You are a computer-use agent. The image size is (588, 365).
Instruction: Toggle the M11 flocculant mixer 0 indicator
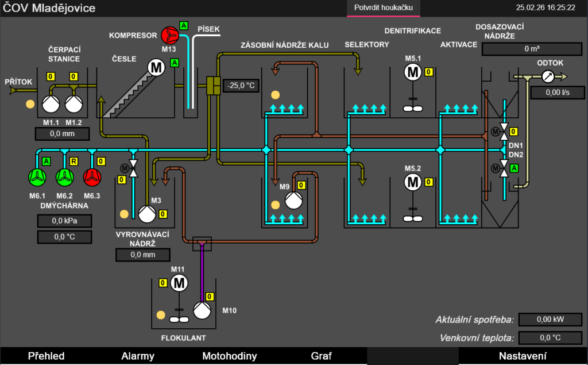(x=163, y=283)
